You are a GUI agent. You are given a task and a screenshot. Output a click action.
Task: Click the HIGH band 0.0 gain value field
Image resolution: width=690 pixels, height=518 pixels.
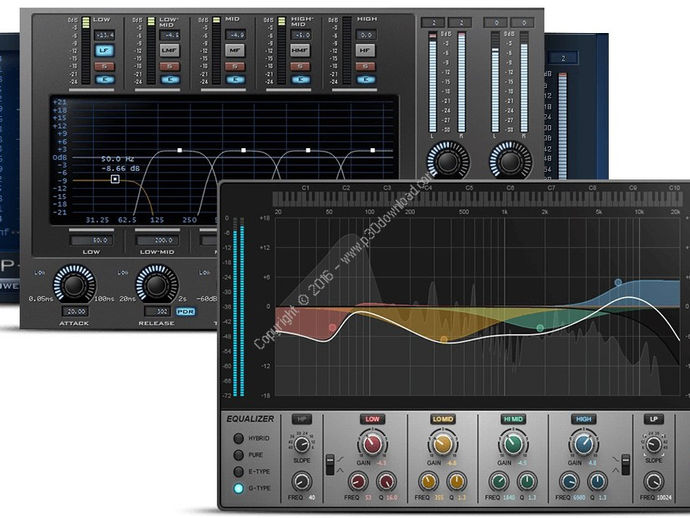coord(366,35)
